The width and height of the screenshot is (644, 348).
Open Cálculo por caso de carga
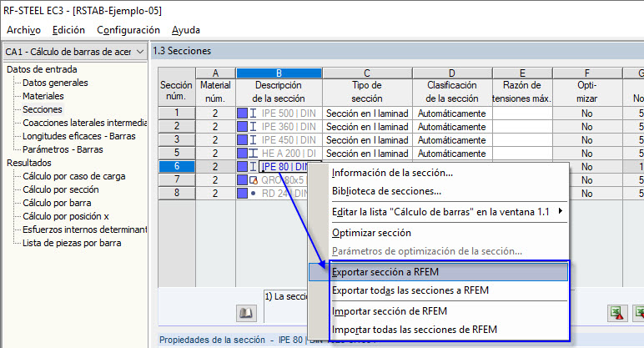74,176
